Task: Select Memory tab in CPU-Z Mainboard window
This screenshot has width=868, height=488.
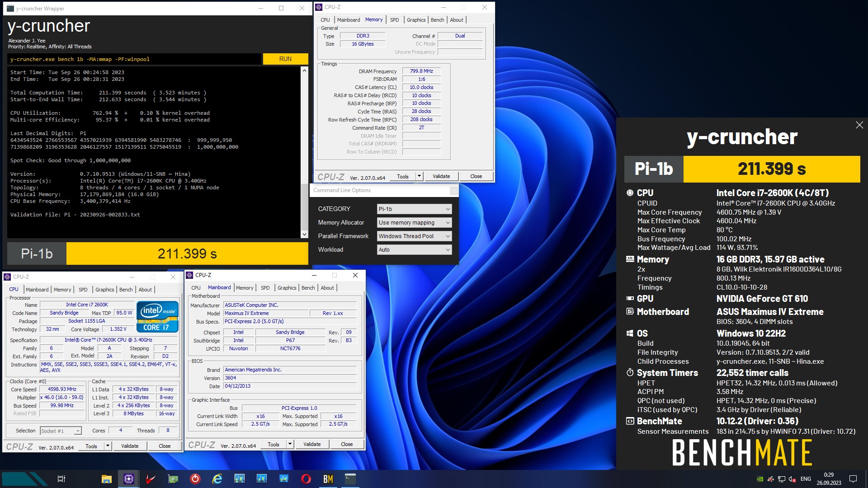Action: click(x=245, y=288)
